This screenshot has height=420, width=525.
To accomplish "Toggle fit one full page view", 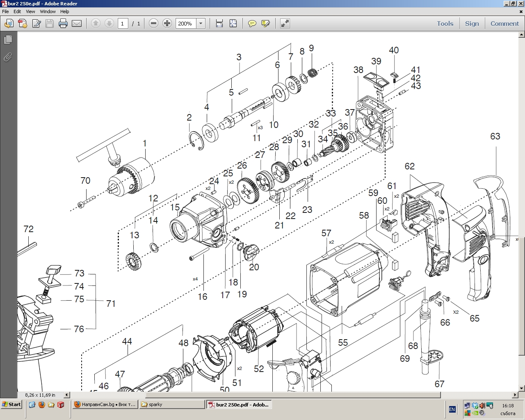I will 233,23.
